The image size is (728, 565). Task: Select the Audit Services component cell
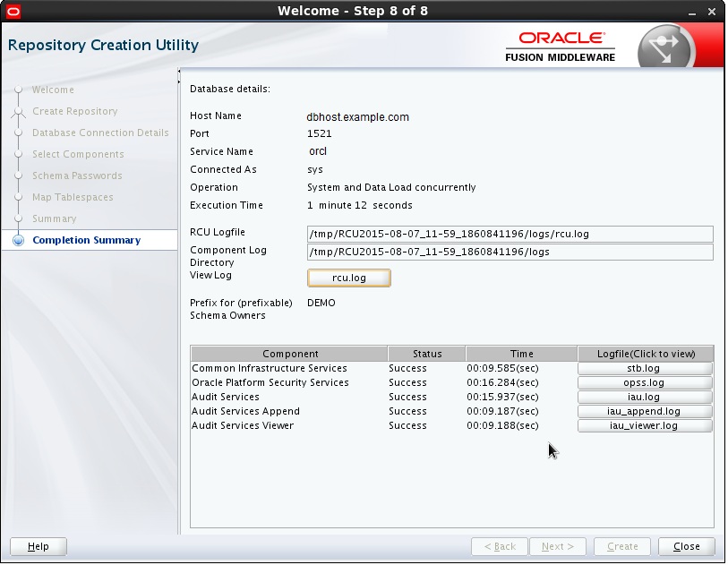(226, 398)
